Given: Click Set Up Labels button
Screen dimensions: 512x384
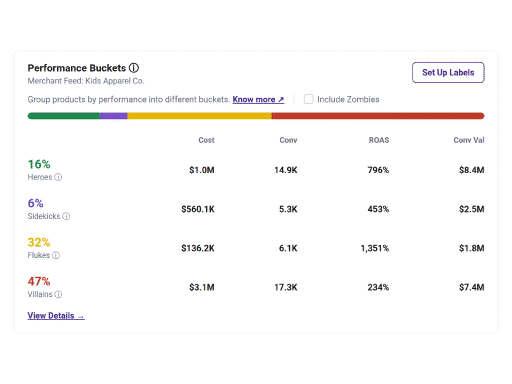Looking at the screenshot, I should point(448,72).
